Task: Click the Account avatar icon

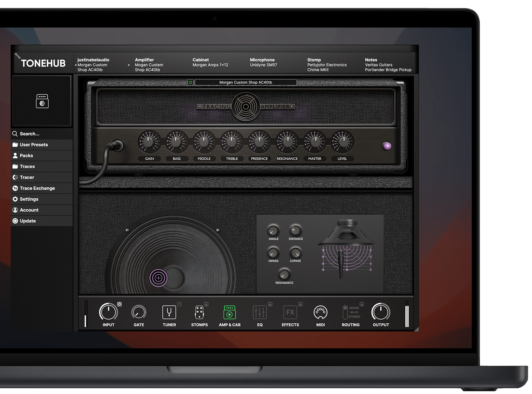Action: pos(15,210)
